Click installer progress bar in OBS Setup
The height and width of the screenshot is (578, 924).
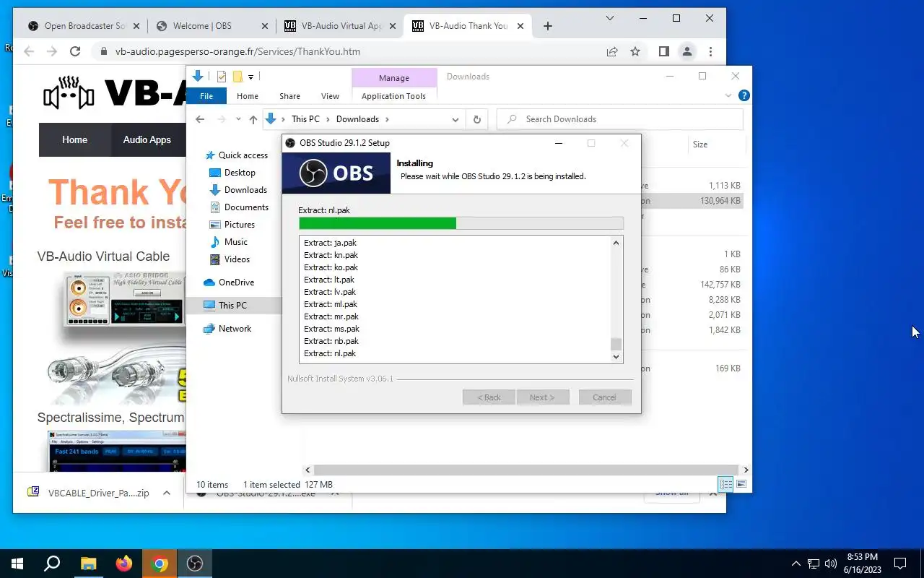point(461,224)
